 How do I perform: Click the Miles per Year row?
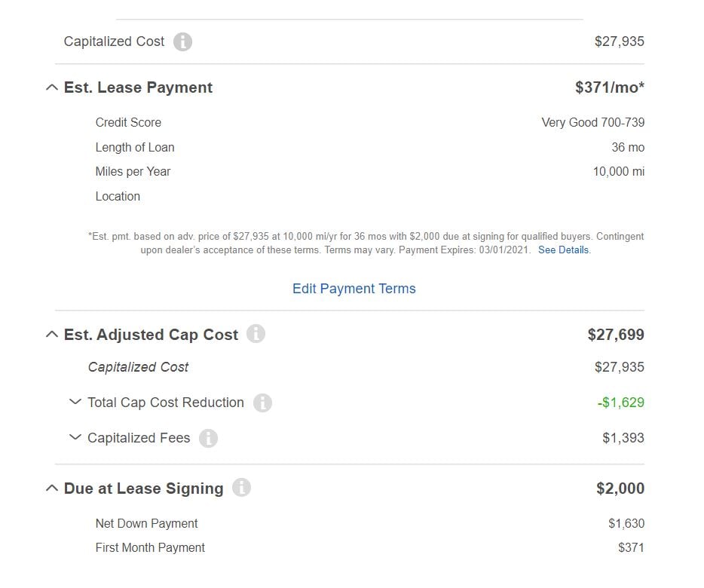point(369,172)
